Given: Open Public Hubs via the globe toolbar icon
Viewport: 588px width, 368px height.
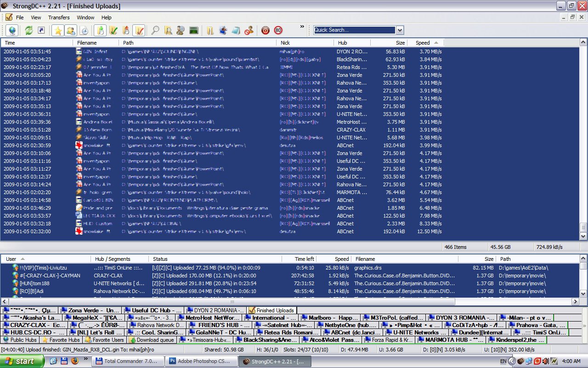Looking at the screenshot, I should pyautogui.click(x=12, y=30).
